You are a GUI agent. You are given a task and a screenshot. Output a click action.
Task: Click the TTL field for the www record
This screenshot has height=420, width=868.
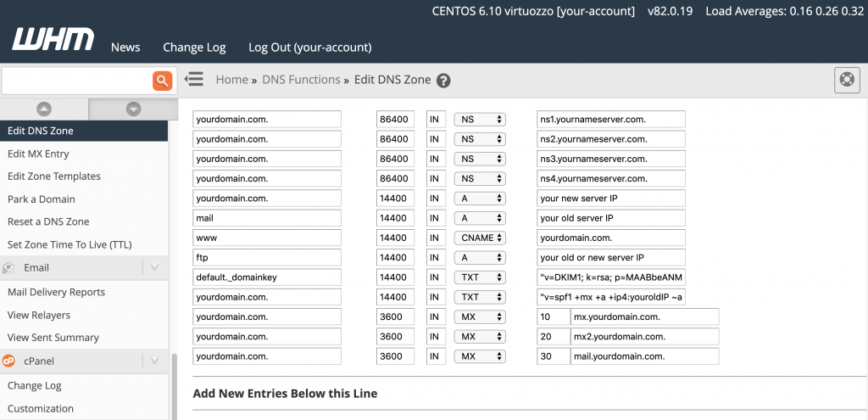(x=395, y=238)
